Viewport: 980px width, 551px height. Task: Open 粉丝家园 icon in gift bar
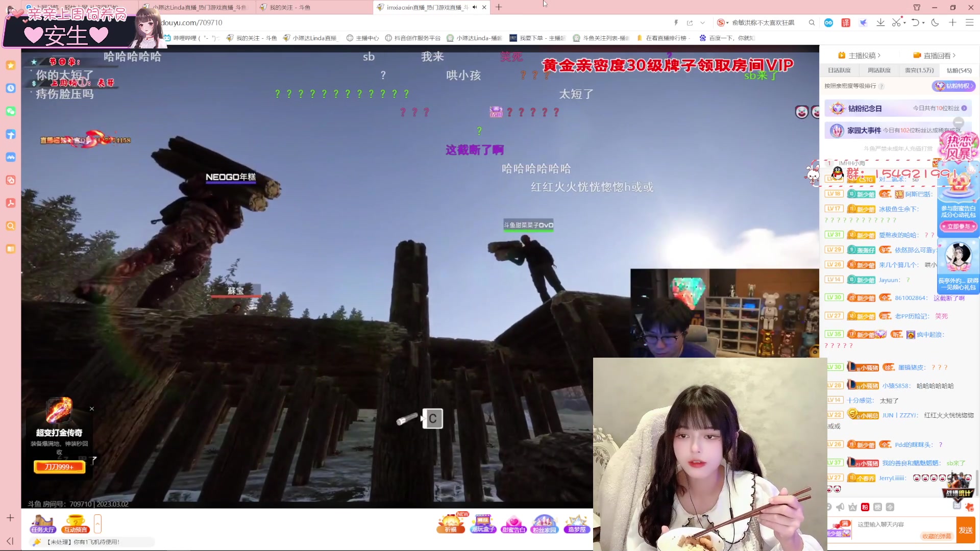tap(545, 523)
